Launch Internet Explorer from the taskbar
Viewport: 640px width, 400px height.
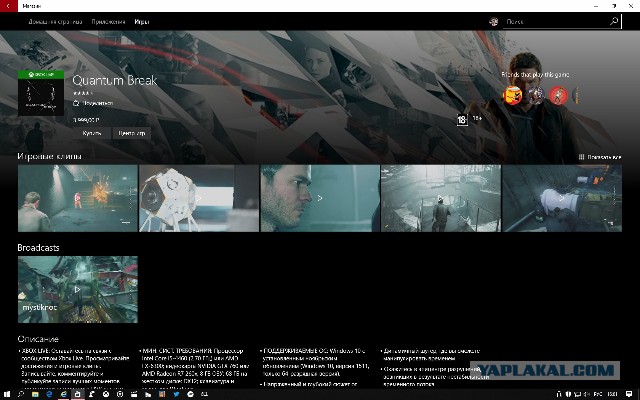pos(63,394)
